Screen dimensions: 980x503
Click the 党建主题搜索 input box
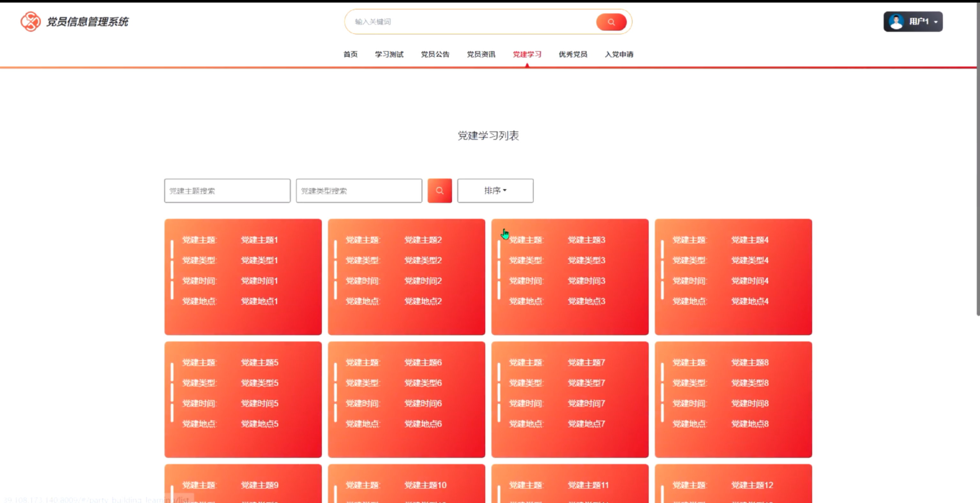click(227, 191)
